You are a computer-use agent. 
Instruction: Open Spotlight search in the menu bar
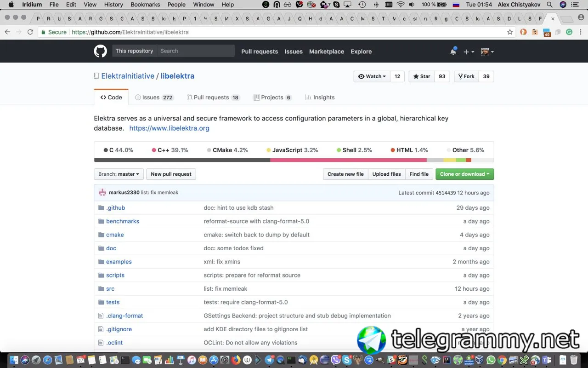coord(550,5)
